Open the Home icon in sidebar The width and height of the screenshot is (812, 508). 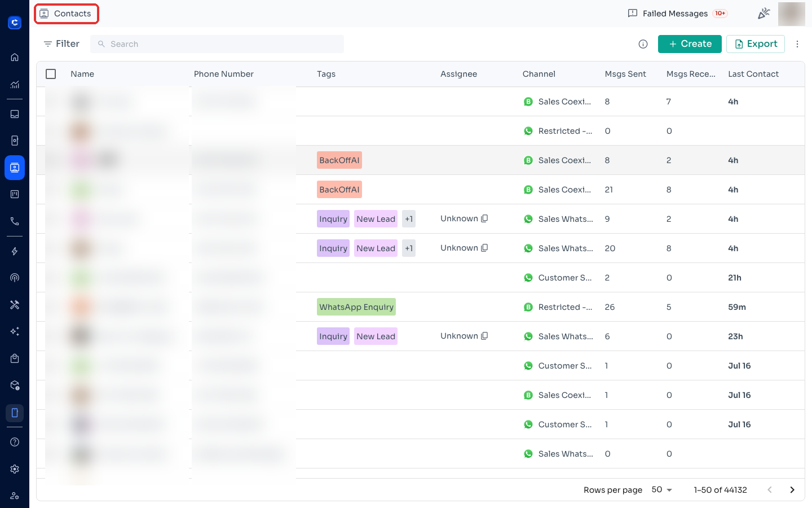coord(15,57)
